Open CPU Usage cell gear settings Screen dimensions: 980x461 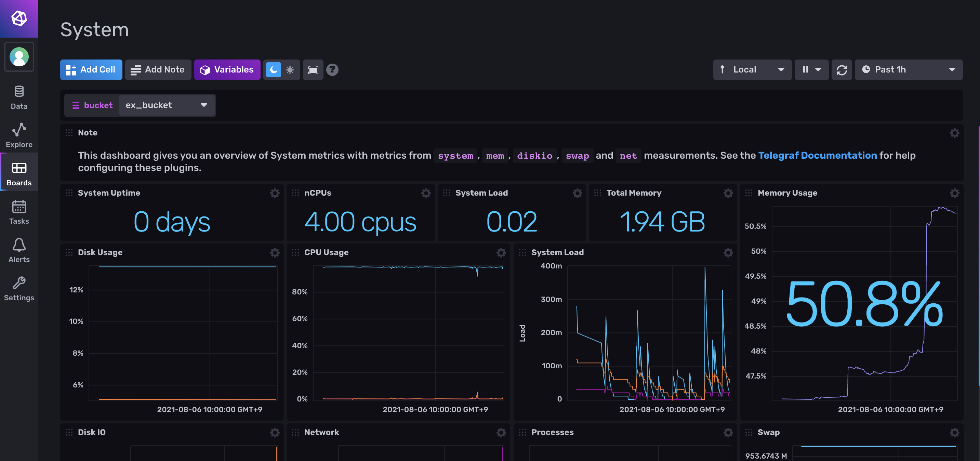tap(501, 253)
